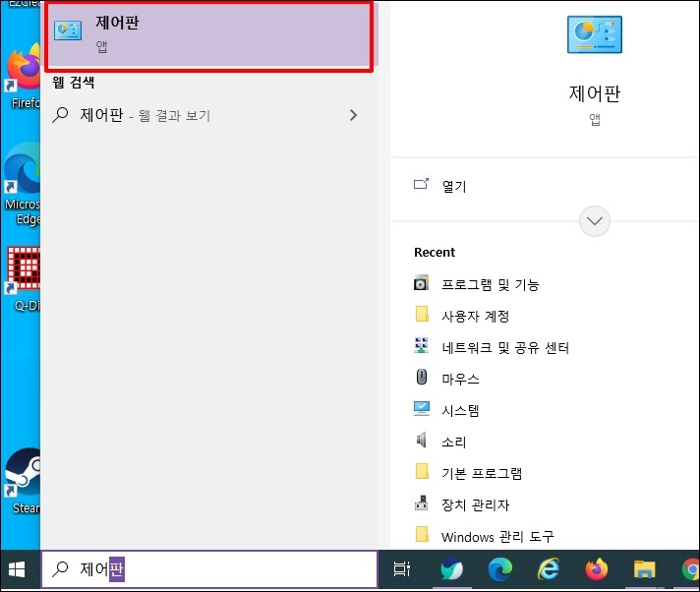Click the network sharing center icon

pos(422,345)
